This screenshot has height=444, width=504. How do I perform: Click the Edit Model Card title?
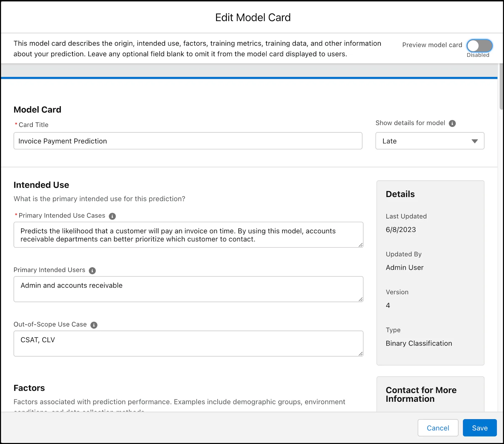[x=253, y=18]
